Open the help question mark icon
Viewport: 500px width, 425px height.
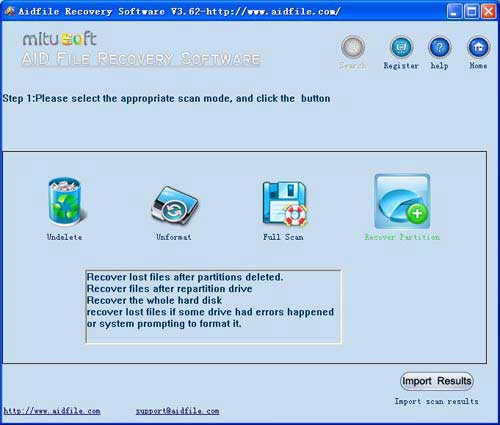point(439,47)
